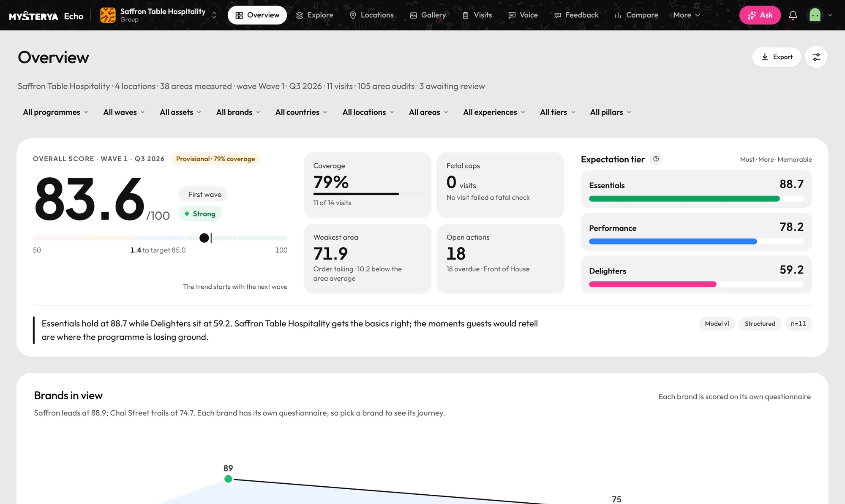Viewport: 845px width, 504px height.
Task: Open the user avatar menu
Action: 820,15
